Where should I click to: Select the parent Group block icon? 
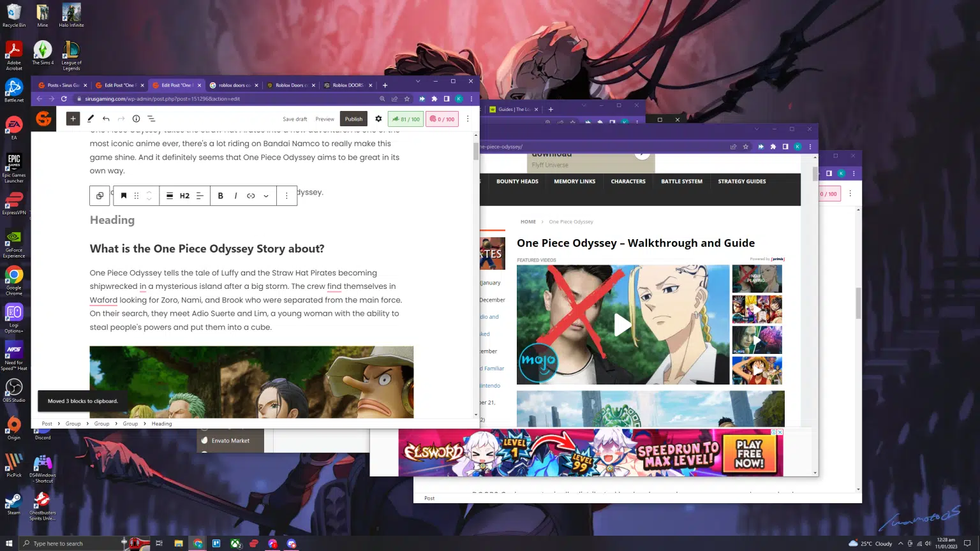(x=100, y=196)
